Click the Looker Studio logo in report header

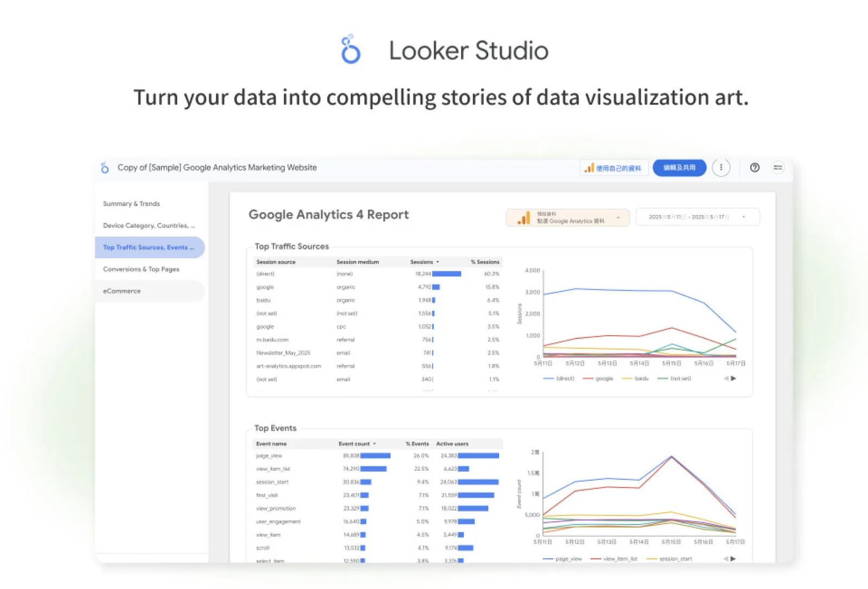tap(105, 168)
